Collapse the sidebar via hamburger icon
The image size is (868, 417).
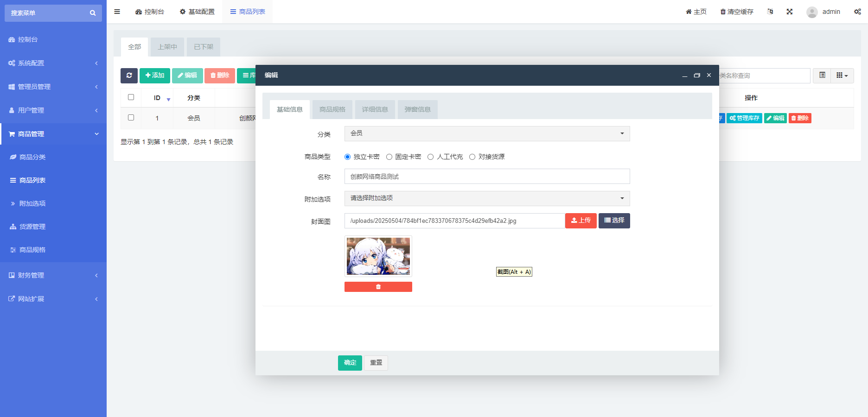coord(117,12)
